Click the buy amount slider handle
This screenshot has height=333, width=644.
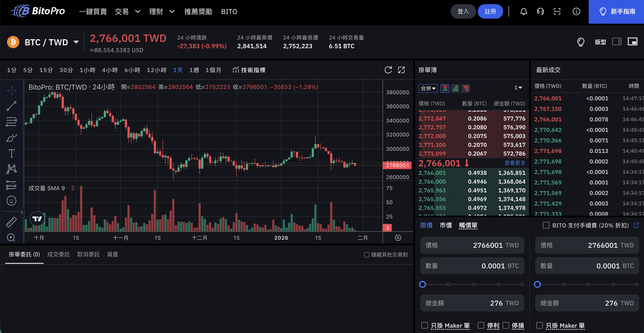click(423, 284)
